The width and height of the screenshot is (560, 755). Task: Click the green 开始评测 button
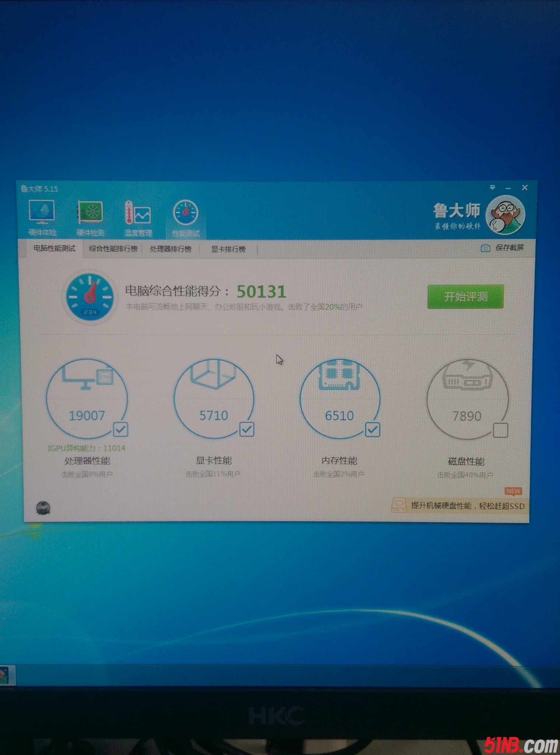pyautogui.click(x=465, y=297)
